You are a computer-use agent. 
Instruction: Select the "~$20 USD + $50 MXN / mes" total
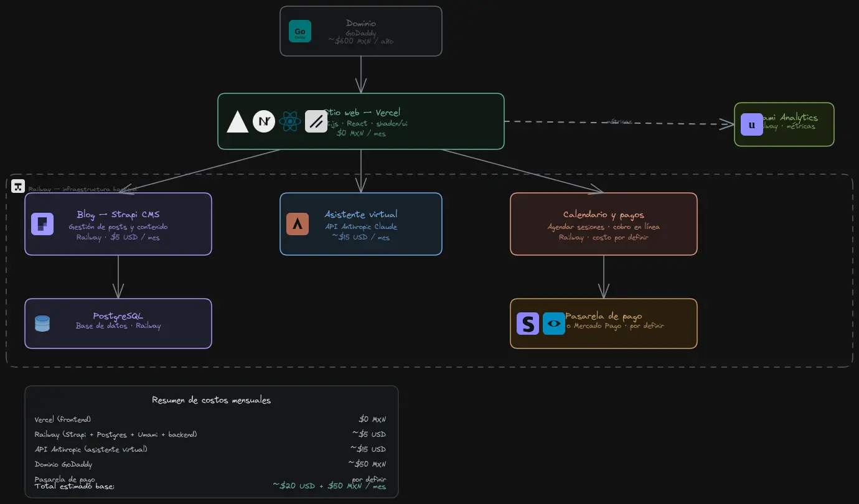[329, 486]
